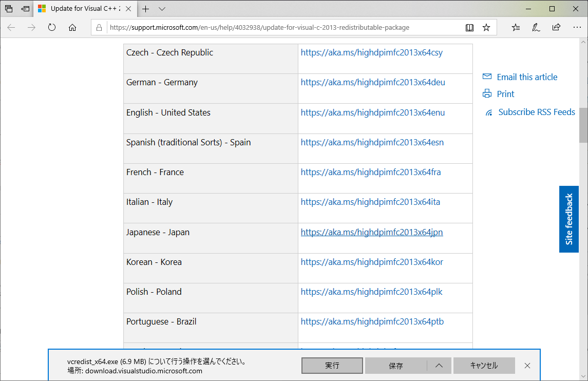Cancel download with キャンセル button
The height and width of the screenshot is (381, 588).
click(x=484, y=366)
